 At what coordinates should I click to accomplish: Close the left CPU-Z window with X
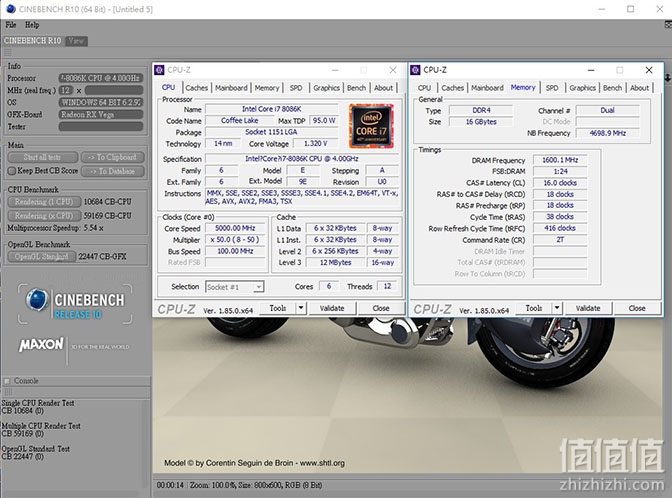pos(393,70)
